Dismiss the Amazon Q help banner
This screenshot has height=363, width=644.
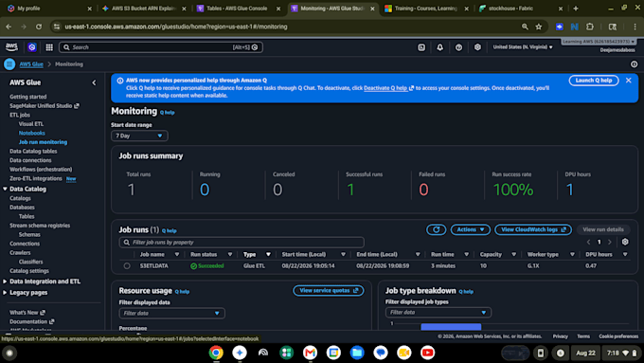(x=629, y=81)
